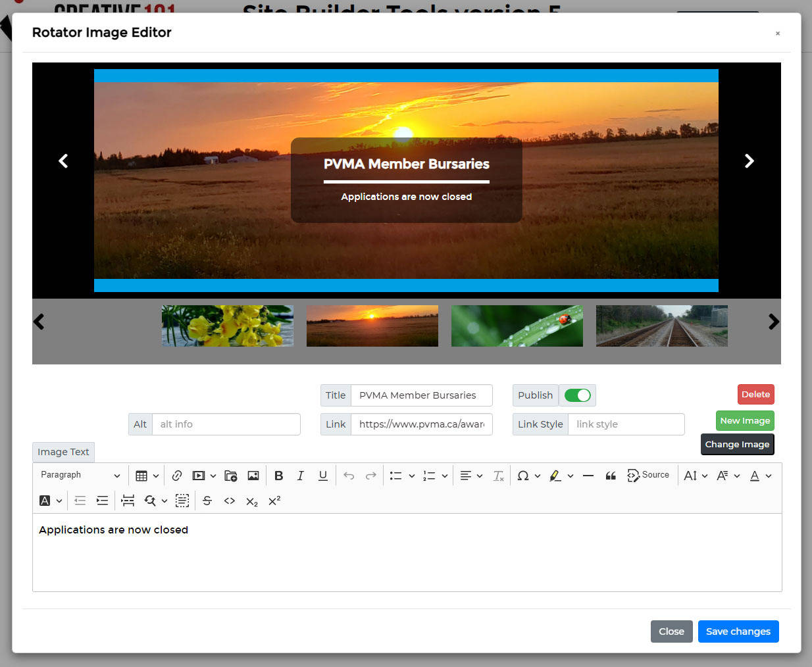812x667 pixels.
Task: Toggle strikethrough formatting
Action: pyautogui.click(x=207, y=501)
